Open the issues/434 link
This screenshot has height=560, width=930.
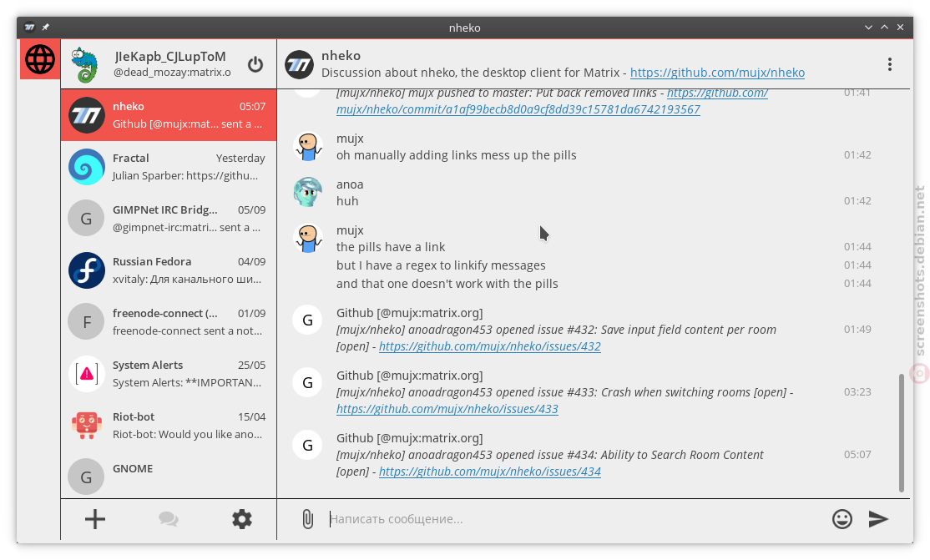[490, 472]
